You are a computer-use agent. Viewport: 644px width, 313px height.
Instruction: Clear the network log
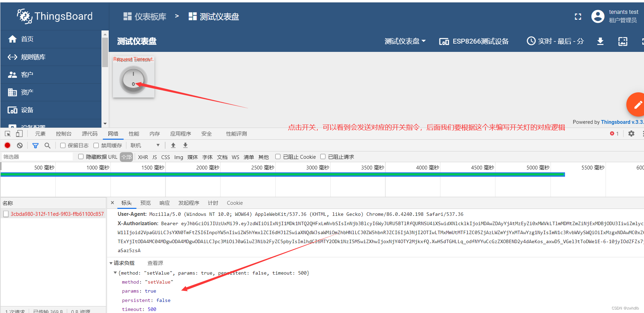[x=20, y=146]
